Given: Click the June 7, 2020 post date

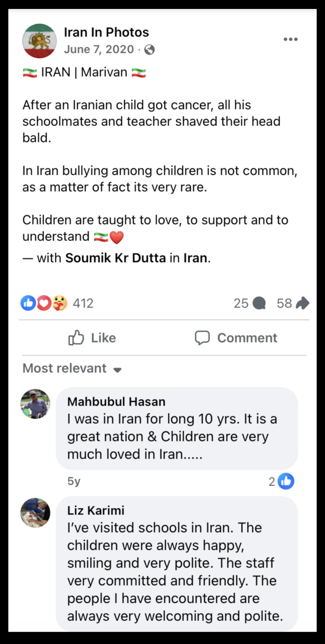Looking at the screenshot, I should [x=99, y=50].
